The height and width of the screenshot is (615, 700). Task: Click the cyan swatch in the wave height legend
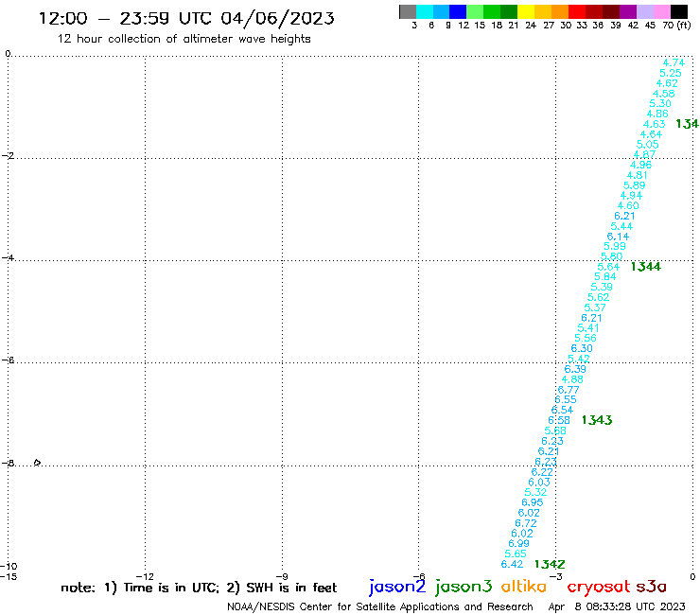point(425,12)
